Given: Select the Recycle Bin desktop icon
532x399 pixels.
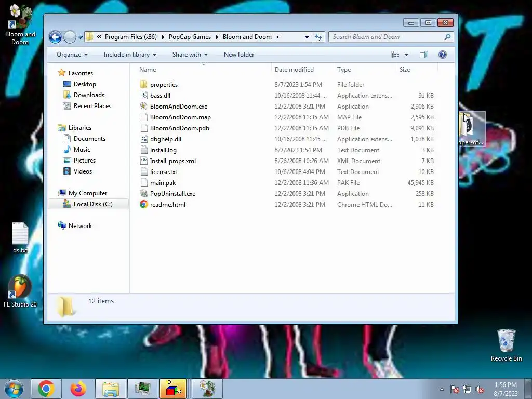Looking at the screenshot, I should (x=506, y=345).
